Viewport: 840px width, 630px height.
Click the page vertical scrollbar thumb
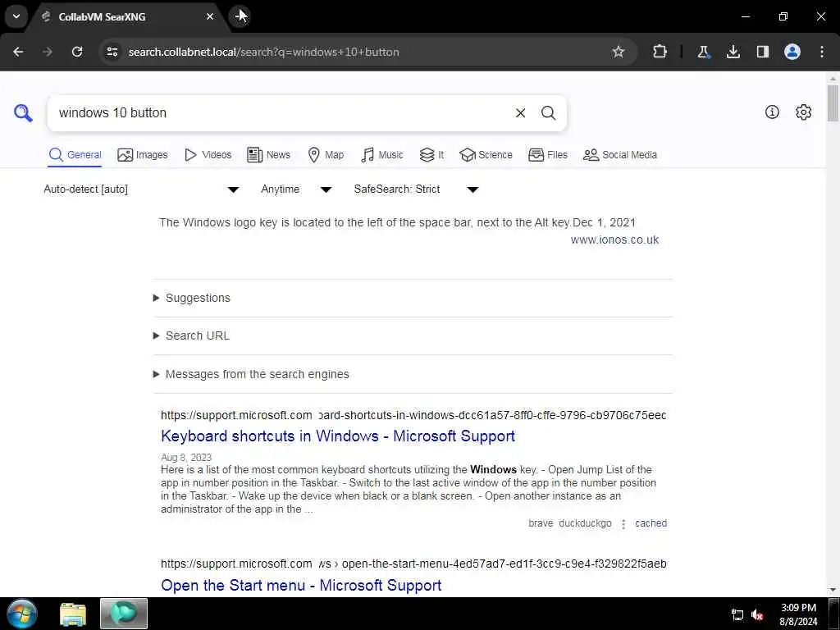point(833,103)
